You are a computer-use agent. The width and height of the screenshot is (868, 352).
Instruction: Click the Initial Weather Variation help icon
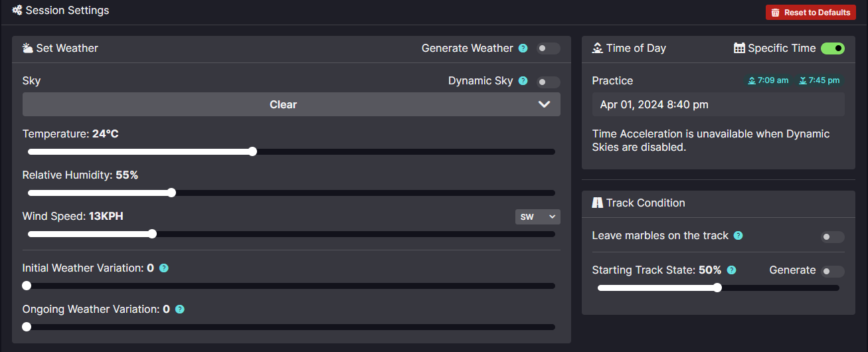coord(164,268)
